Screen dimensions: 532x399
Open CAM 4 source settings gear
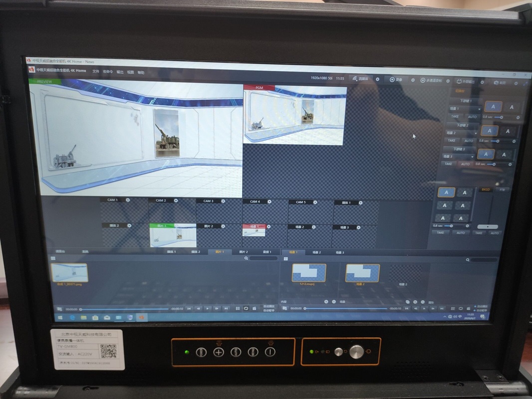[269, 201]
